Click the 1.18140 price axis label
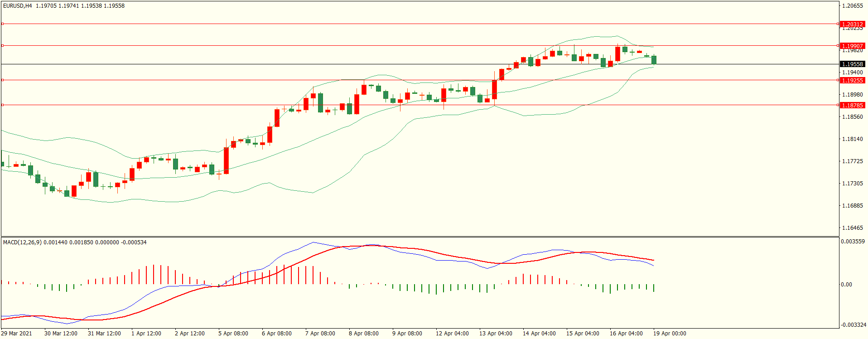Image resolution: width=868 pixels, height=339 pixels. pyautogui.click(x=852, y=139)
